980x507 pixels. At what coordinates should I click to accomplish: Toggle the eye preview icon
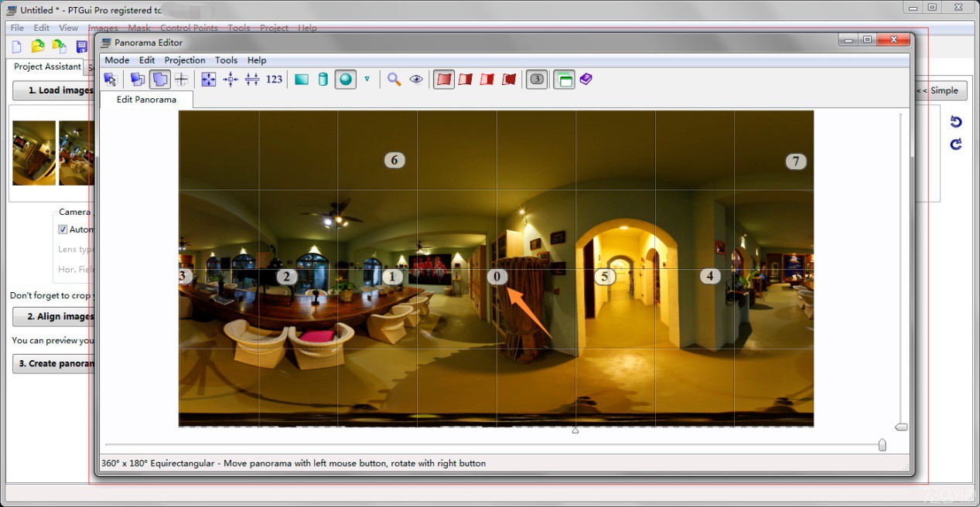(416, 79)
